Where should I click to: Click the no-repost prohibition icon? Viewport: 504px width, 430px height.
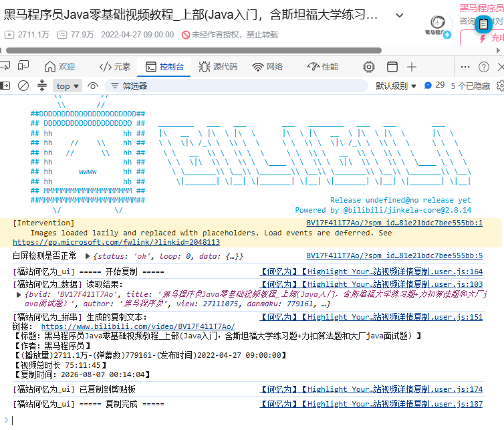(x=186, y=34)
